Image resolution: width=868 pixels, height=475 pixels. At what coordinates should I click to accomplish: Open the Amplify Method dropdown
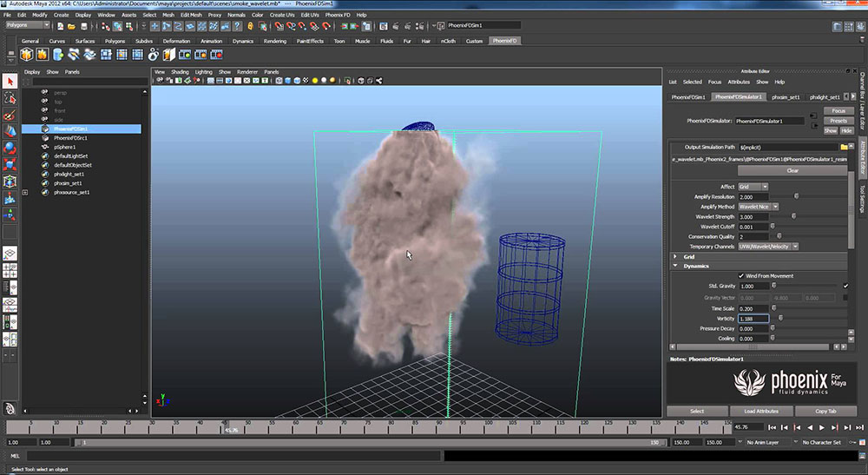click(759, 207)
